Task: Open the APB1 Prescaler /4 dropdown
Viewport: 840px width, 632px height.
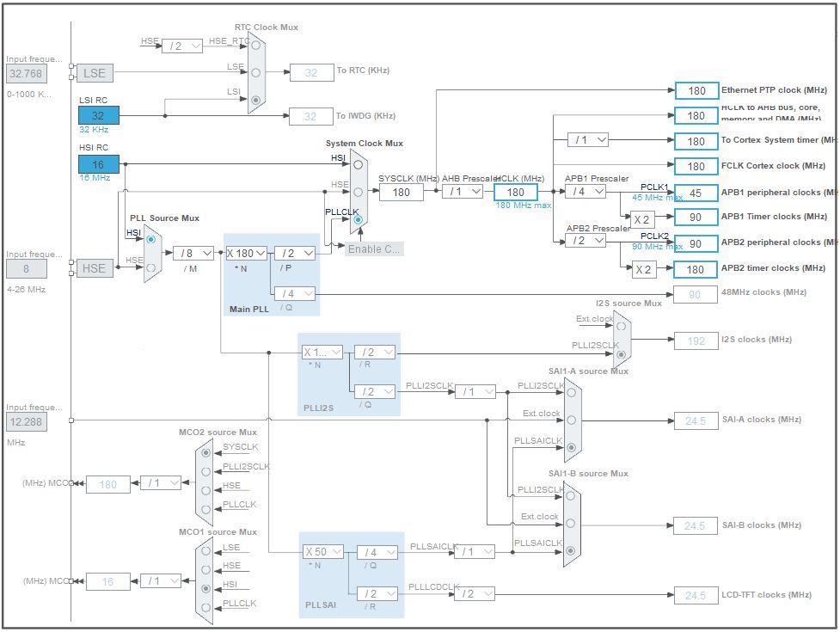Action: (586, 192)
